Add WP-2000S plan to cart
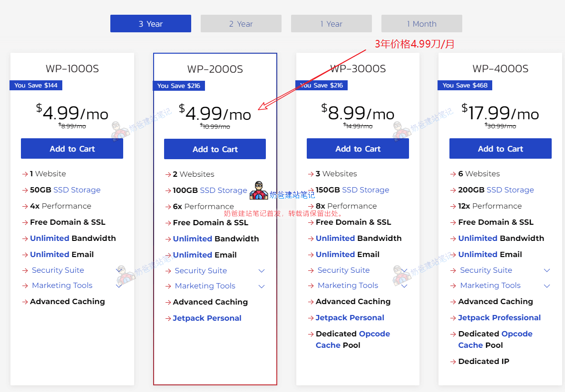This screenshot has width=565, height=392. pyautogui.click(x=215, y=149)
